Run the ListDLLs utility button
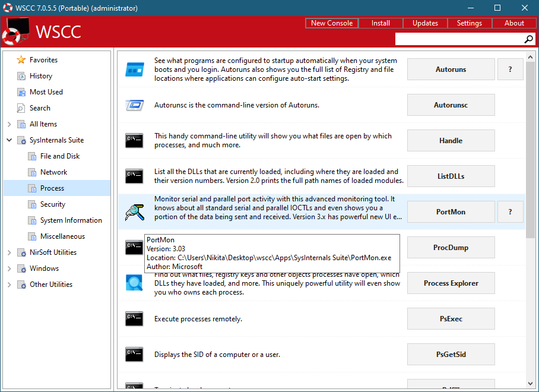 [451, 176]
